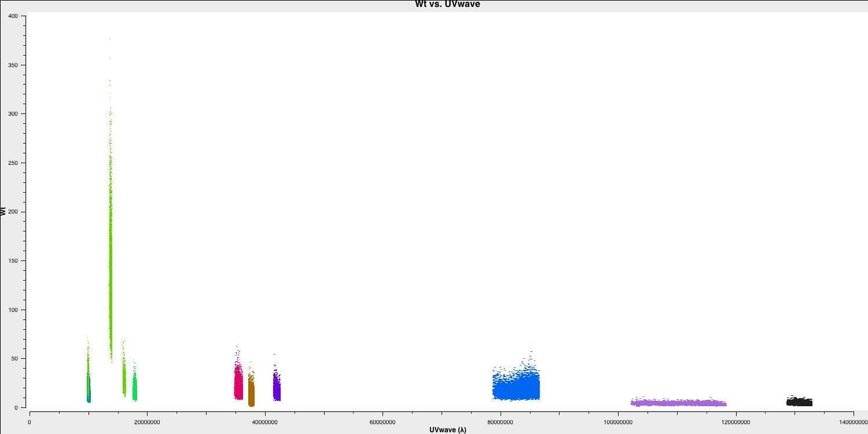Click the x-axis tick label 20000000
868x434 pixels.
147,422
